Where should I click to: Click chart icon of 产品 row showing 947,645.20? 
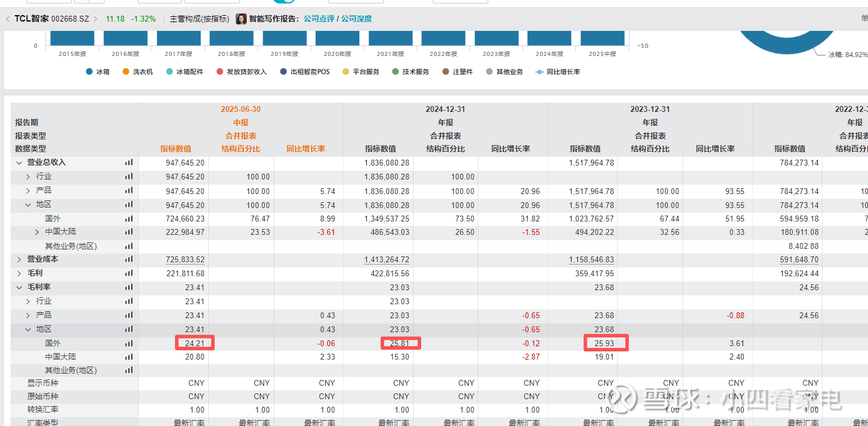coord(129,191)
